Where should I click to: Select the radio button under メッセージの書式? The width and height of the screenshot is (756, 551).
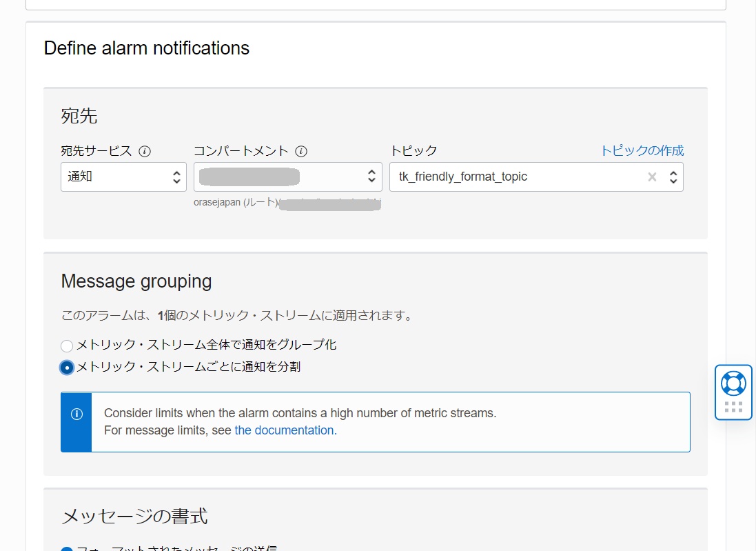(x=67, y=550)
